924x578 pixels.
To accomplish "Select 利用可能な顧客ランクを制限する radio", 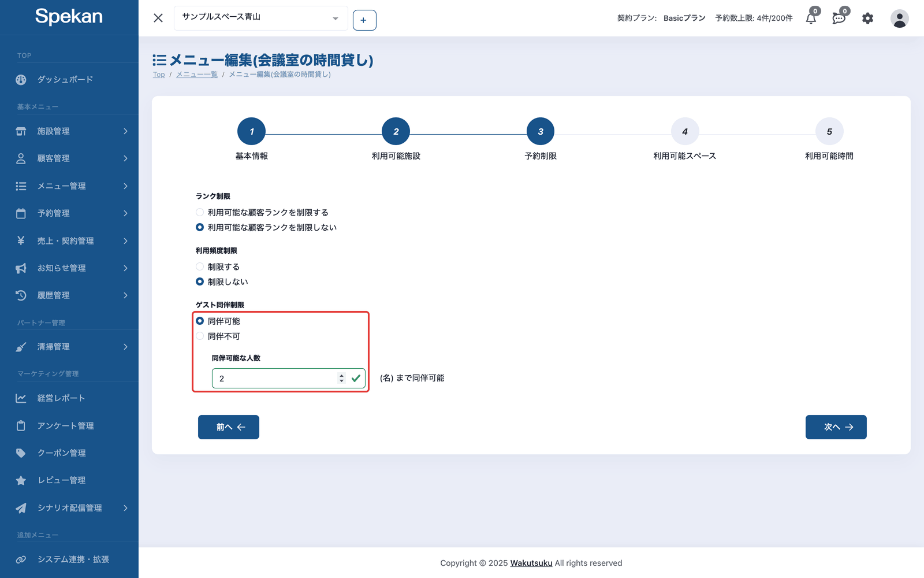I will (200, 212).
